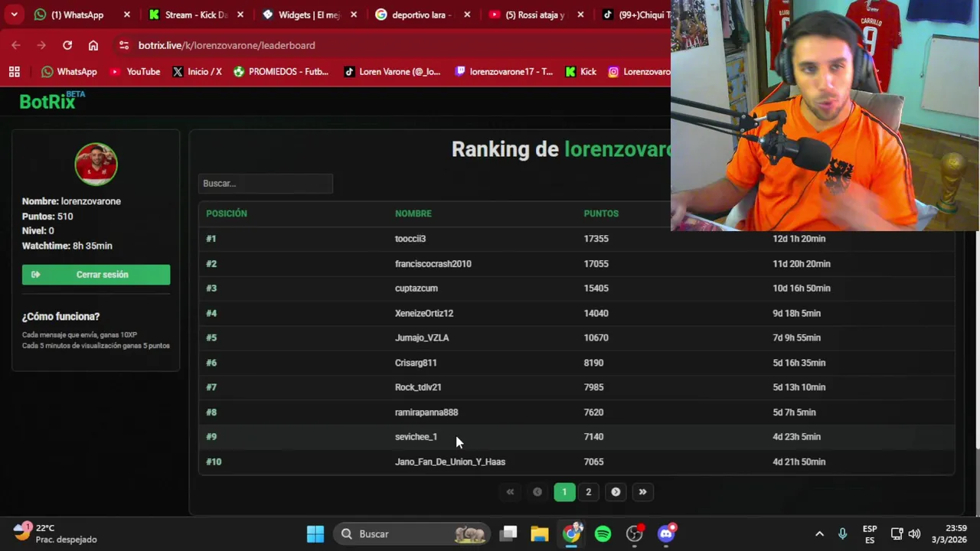Open the PROMIEDOS bookmark

pyautogui.click(x=281, y=71)
